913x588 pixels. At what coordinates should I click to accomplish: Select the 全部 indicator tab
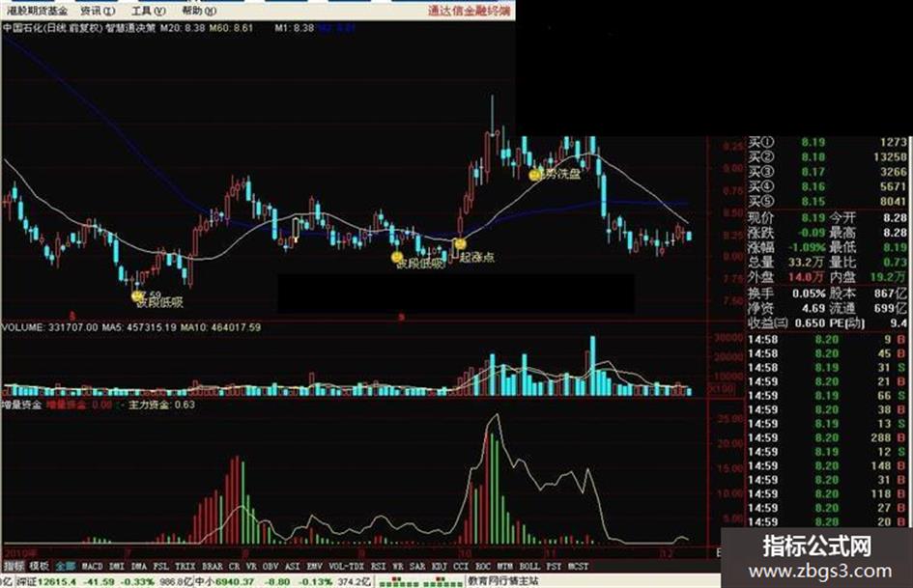(66, 566)
